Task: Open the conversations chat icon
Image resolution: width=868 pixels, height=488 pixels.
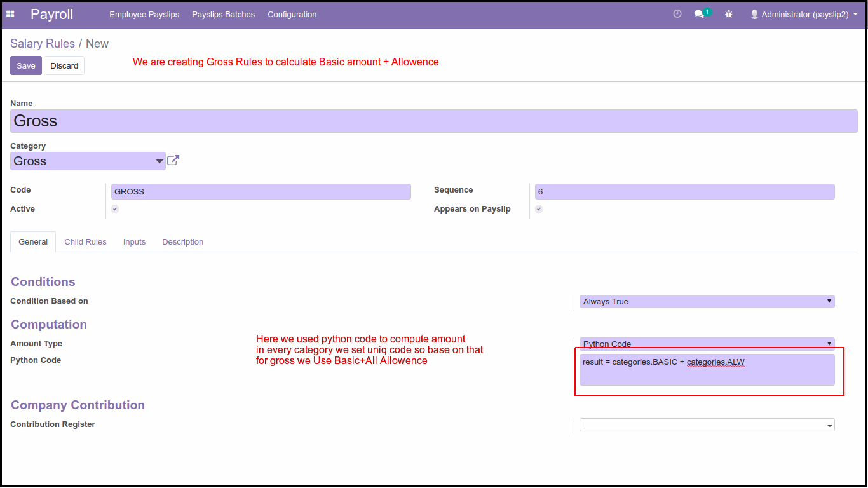Action: point(699,14)
